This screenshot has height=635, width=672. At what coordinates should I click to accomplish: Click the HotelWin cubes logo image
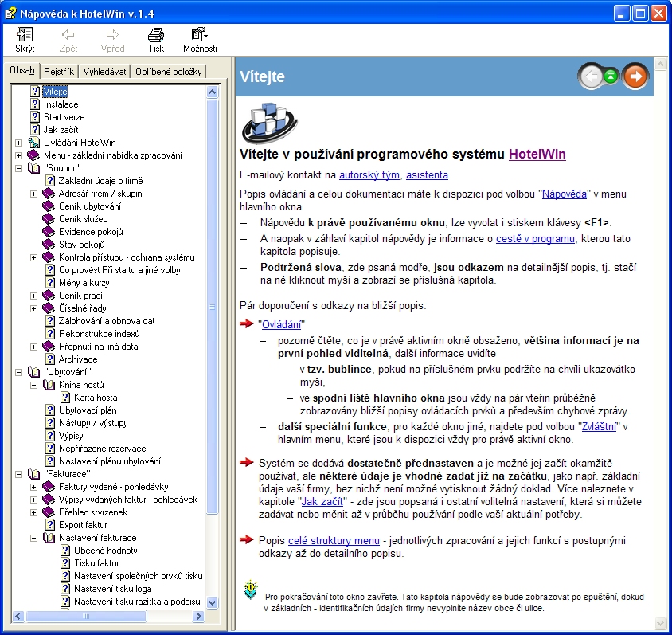(270, 123)
